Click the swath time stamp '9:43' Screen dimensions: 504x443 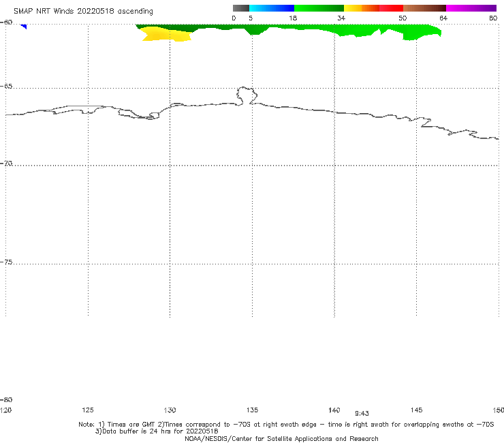[x=362, y=414]
